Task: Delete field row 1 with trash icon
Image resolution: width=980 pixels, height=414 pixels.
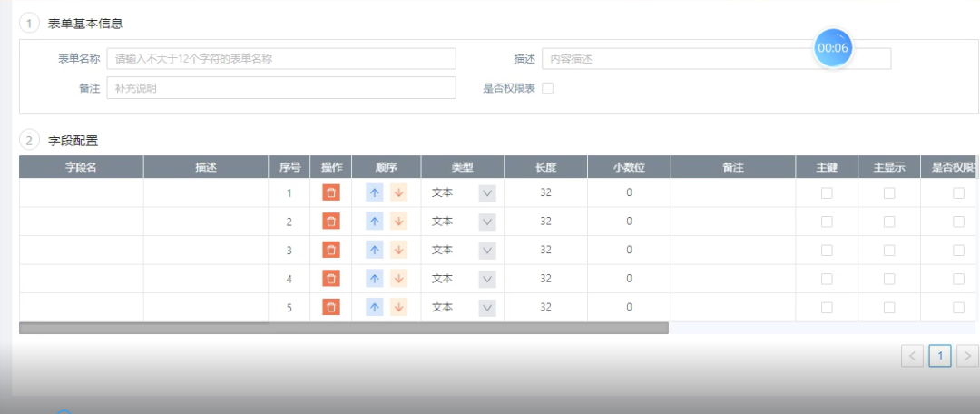Action: (331, 192)
